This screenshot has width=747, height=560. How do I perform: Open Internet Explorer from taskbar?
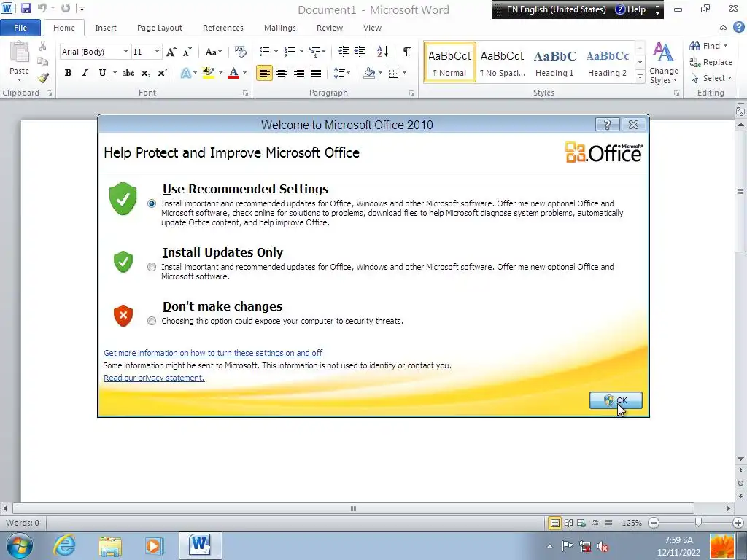64,545
